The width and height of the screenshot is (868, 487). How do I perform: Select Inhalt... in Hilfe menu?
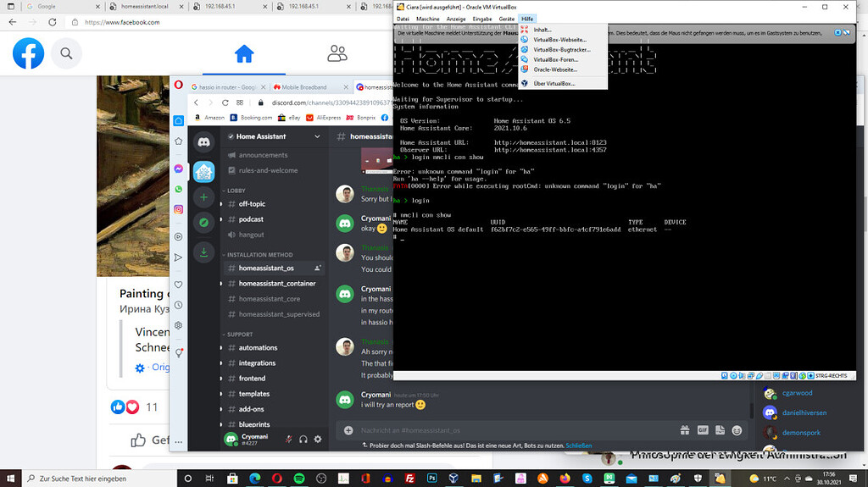(563, 30)
